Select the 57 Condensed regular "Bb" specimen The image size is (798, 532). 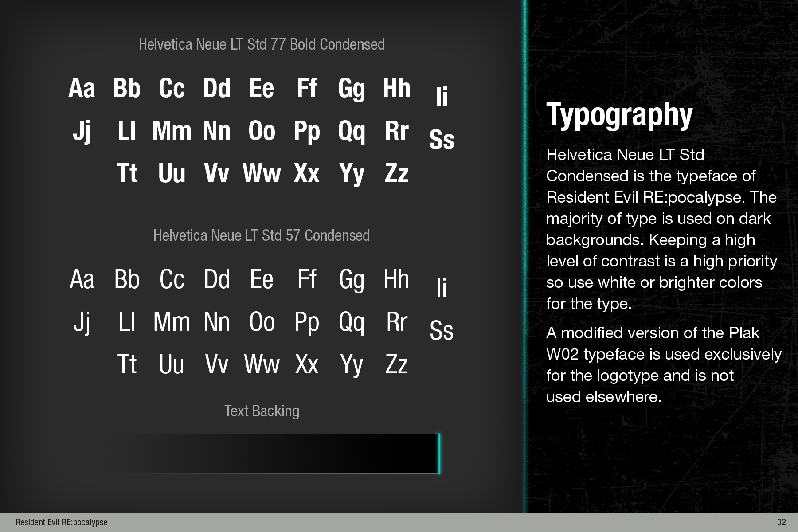coord(127,279)
